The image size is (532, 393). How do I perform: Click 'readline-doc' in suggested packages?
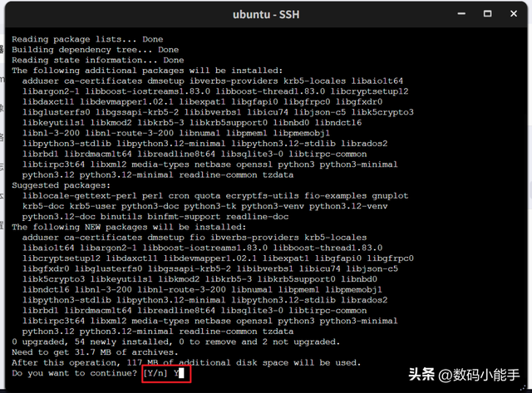tap(257, 217)
